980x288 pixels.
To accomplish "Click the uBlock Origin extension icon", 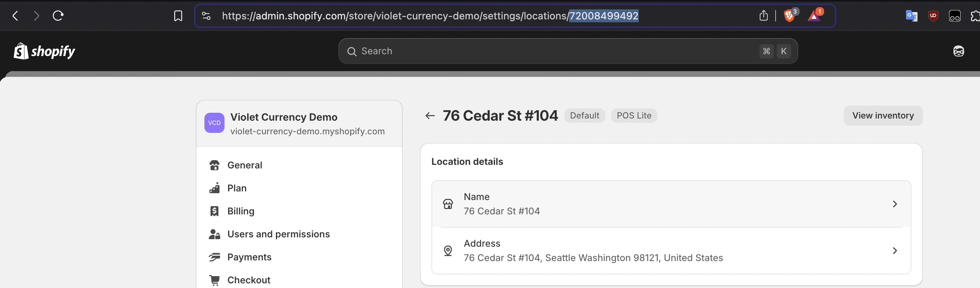I will point(933,16).
